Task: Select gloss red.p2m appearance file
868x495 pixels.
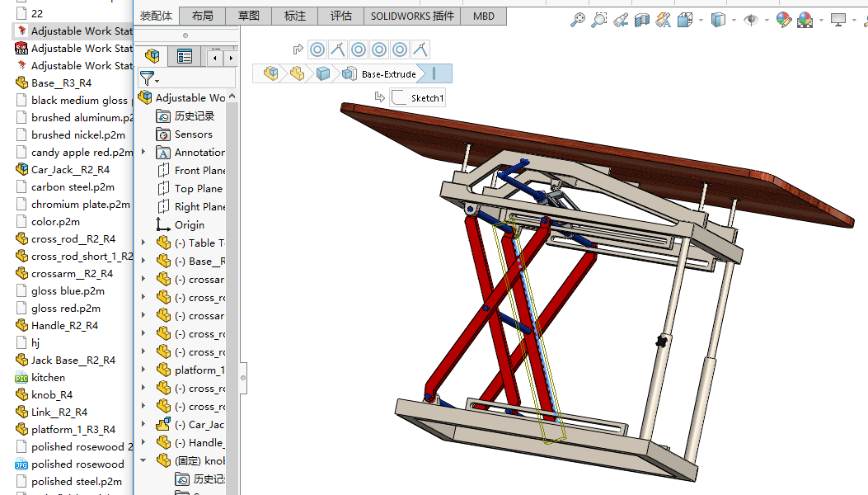Action: click(65, 308)
